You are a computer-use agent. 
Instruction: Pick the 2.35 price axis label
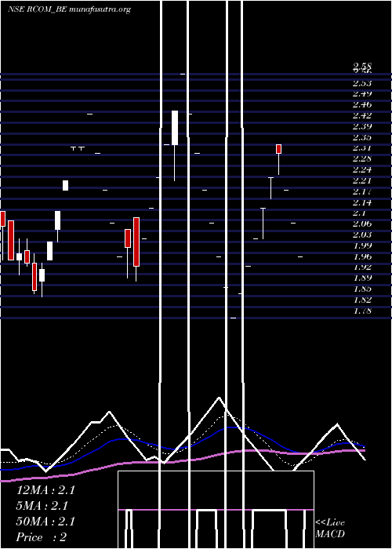pos(362,137)
